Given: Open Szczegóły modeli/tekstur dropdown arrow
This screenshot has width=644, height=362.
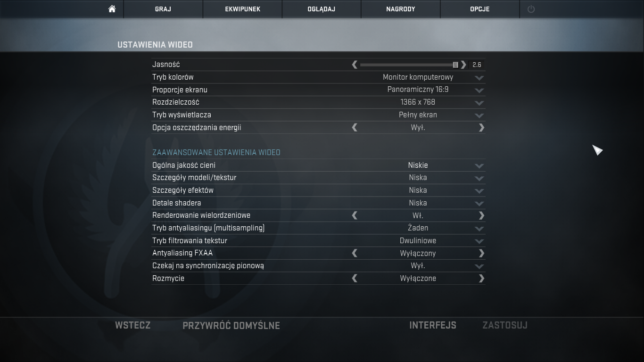Looking at the screenshot, I should tap(479, 178).
